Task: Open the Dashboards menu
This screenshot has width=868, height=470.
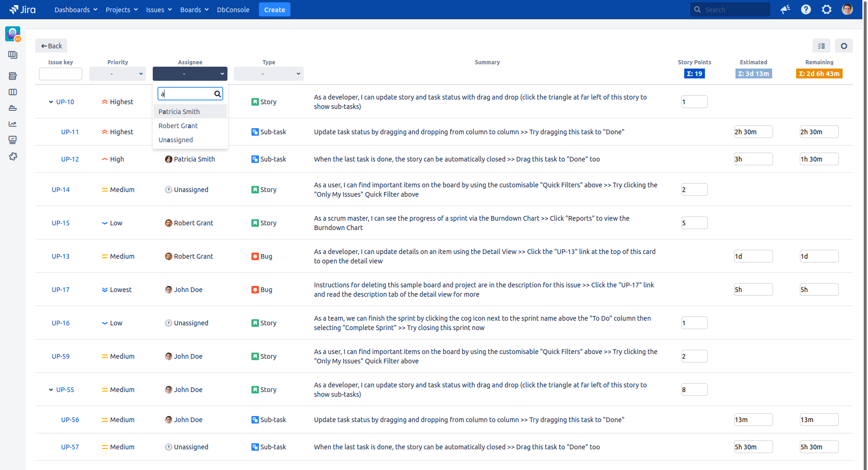Action: 72,9
